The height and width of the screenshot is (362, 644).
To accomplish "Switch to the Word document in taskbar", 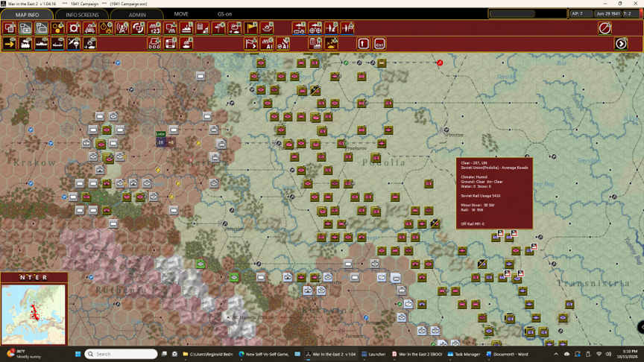I will point(508,354).
